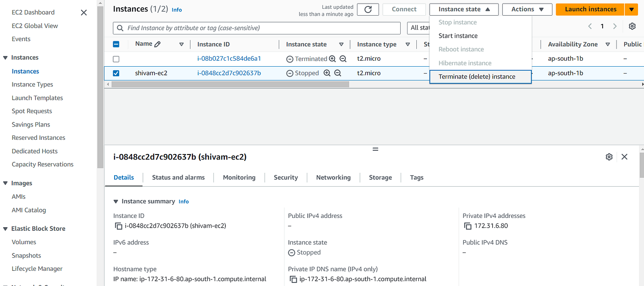Copy the Private IPv4 address 172.31.6.80

(x=468, y=226)
